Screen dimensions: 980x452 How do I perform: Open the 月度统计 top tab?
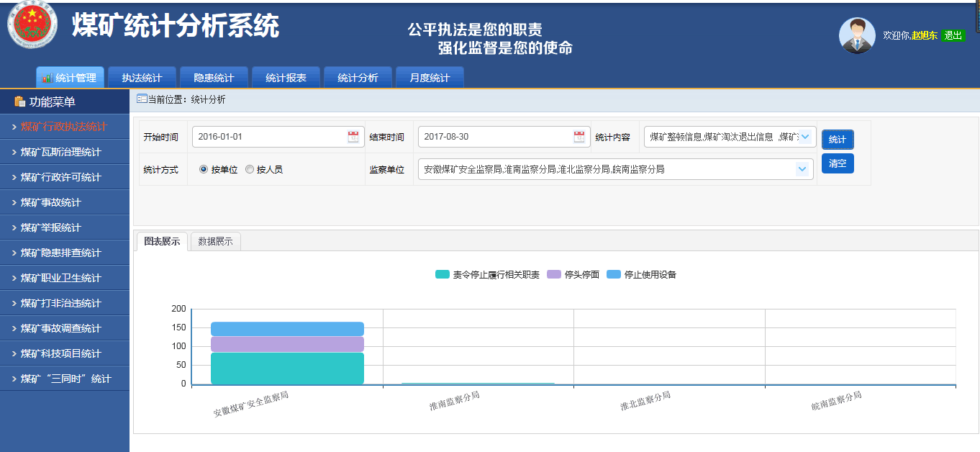point(430,78)
